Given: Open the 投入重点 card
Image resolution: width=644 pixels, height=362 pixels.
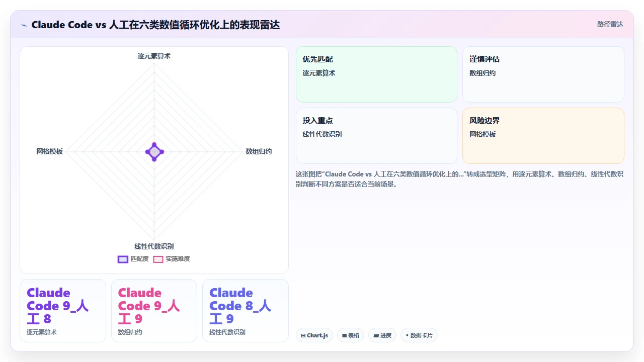Looking at the screenshot, I should click(x=376, y=136).
